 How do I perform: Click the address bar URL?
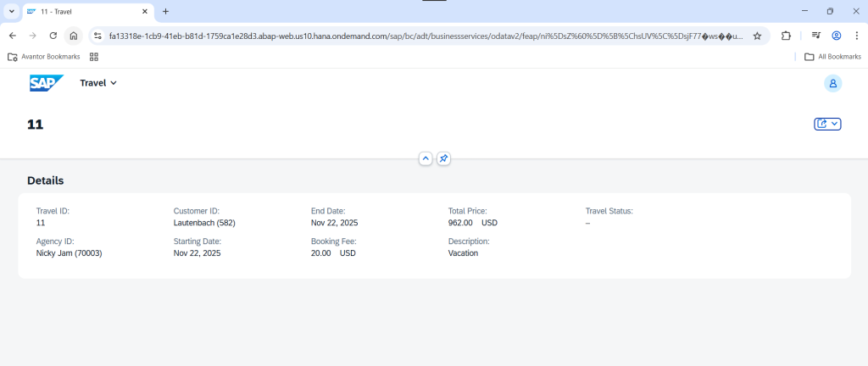(426, 36)
